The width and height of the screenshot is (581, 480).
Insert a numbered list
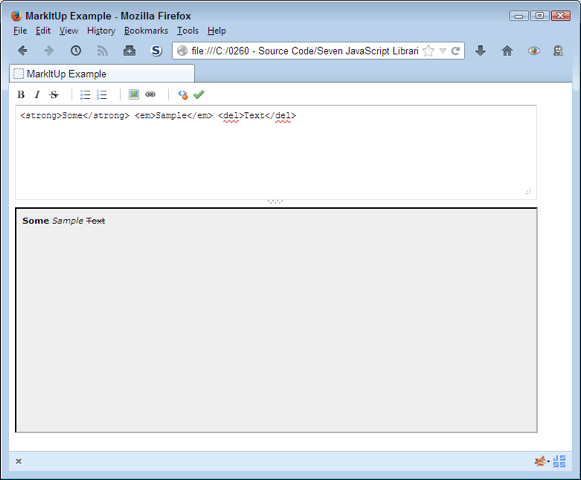[x=102, y=95]
